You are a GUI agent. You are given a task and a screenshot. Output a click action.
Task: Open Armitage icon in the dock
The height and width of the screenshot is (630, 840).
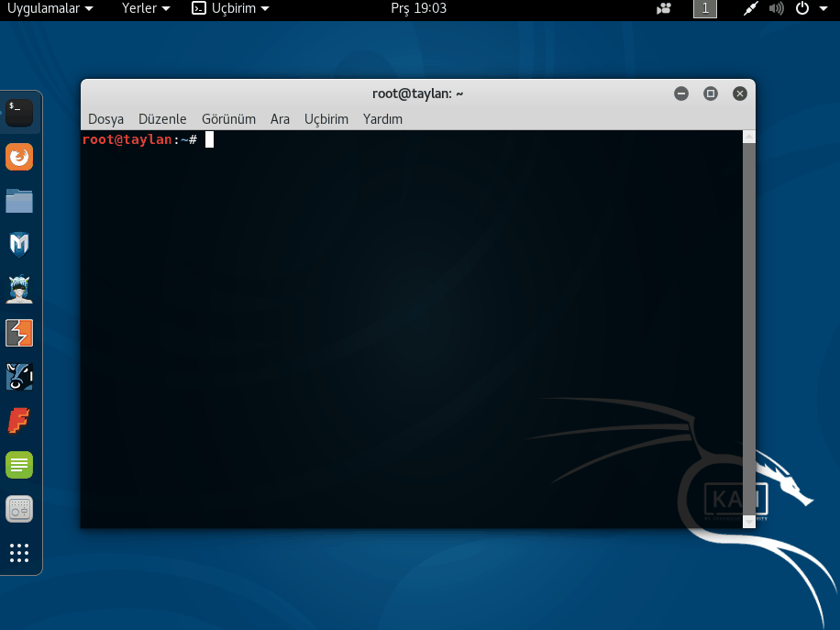(x=19, y=289)
